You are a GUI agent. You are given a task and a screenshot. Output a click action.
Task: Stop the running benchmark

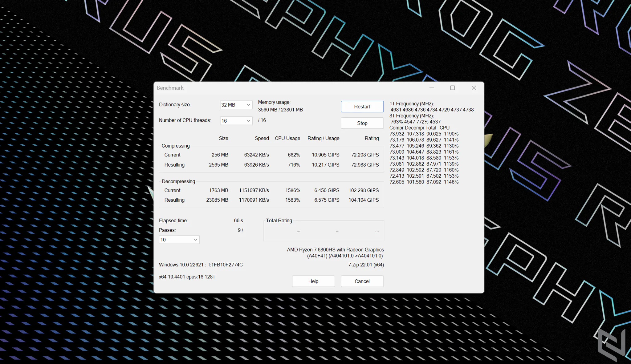pyautogui.click(x=362, y=123)
